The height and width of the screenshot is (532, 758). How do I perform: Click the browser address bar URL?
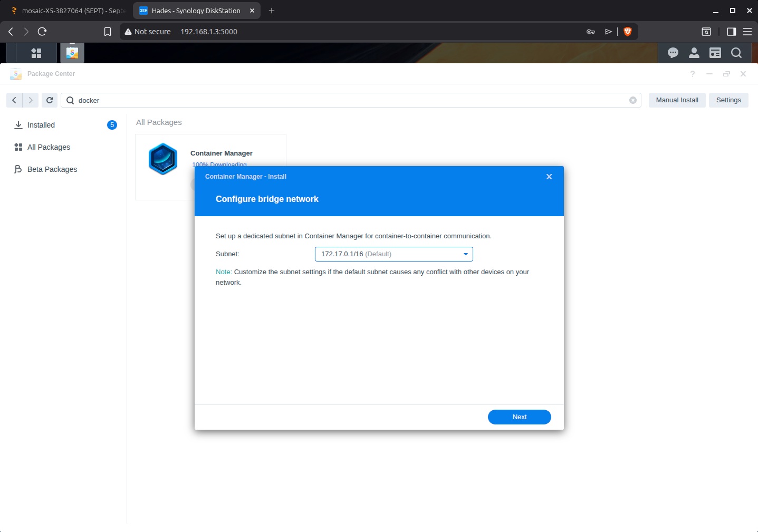(209, 32)
